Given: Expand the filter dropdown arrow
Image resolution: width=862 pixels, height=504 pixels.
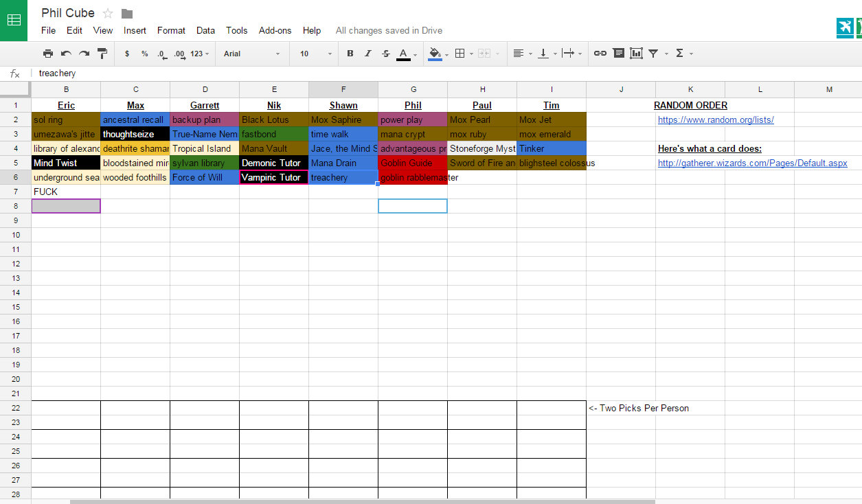Looking at the screenshot, I should click(x=666, y=54).
